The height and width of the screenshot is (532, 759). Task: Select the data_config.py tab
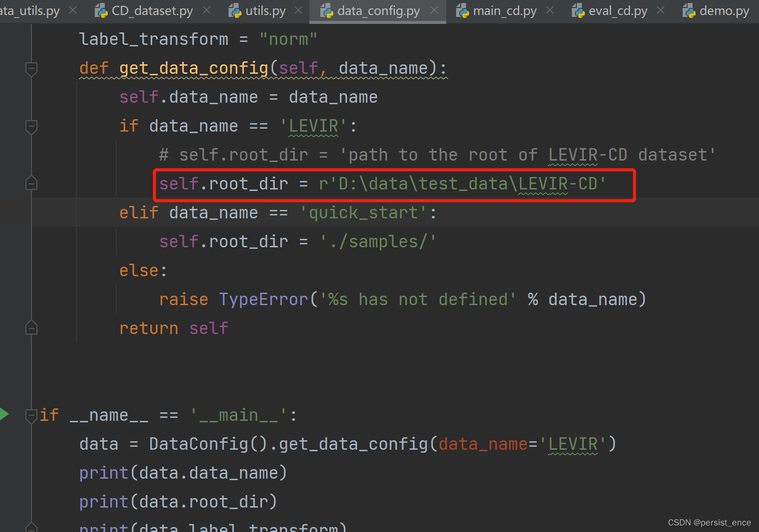tap(378, 11)
